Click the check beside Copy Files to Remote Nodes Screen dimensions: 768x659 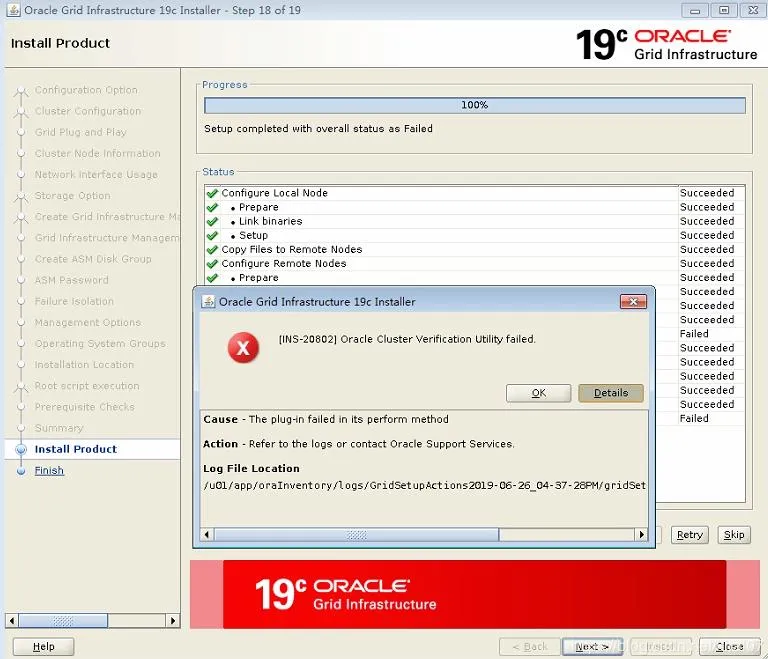point(212,250)
